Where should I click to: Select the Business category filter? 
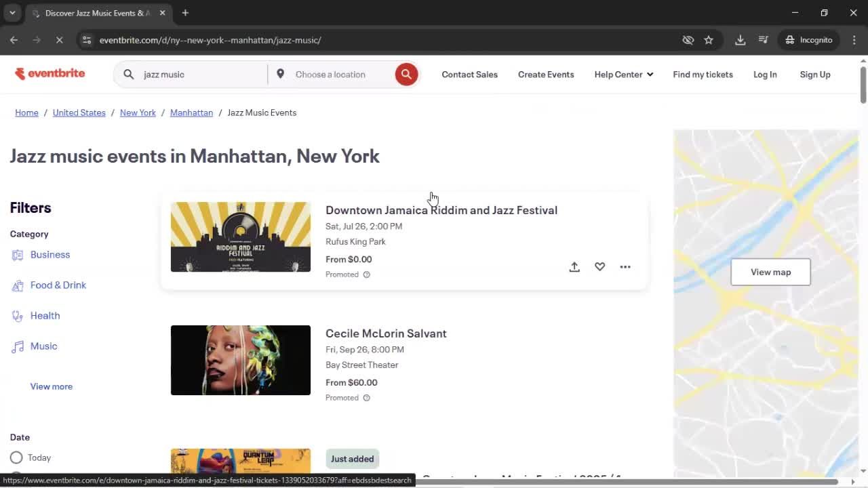point(50,255)
